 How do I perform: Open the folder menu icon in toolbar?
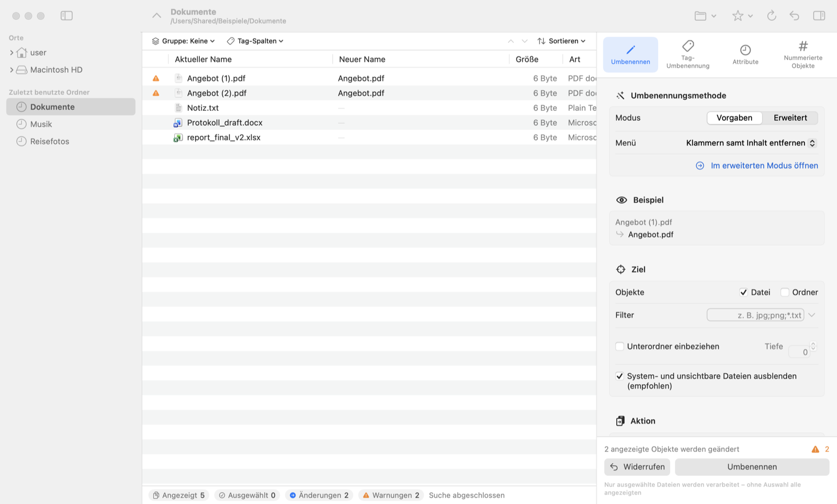click(705, 16)
